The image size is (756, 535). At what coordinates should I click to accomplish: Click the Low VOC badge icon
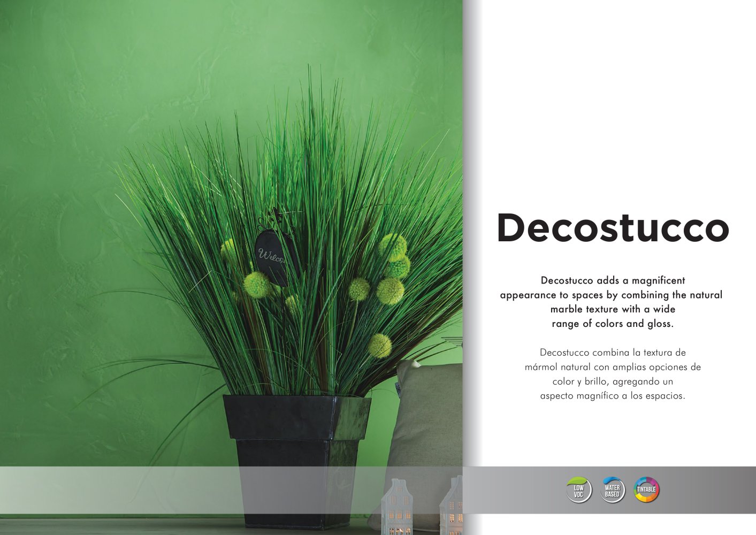point(578,490)
